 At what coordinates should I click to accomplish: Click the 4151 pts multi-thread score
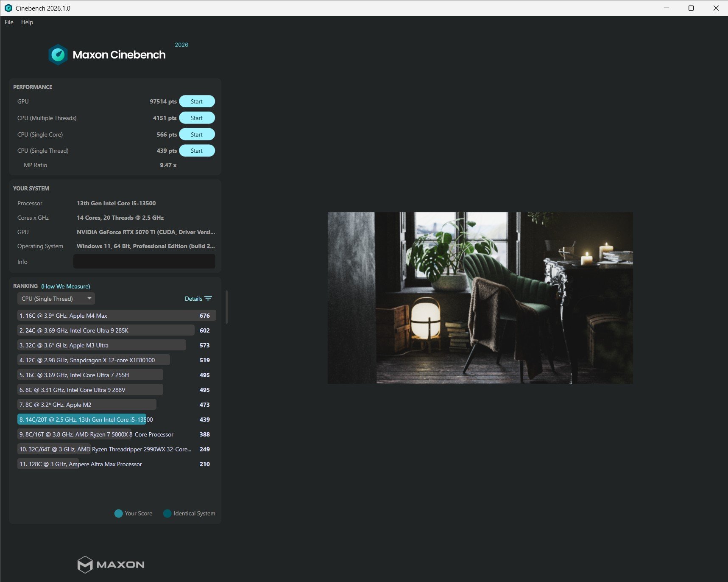pos(165,118)
